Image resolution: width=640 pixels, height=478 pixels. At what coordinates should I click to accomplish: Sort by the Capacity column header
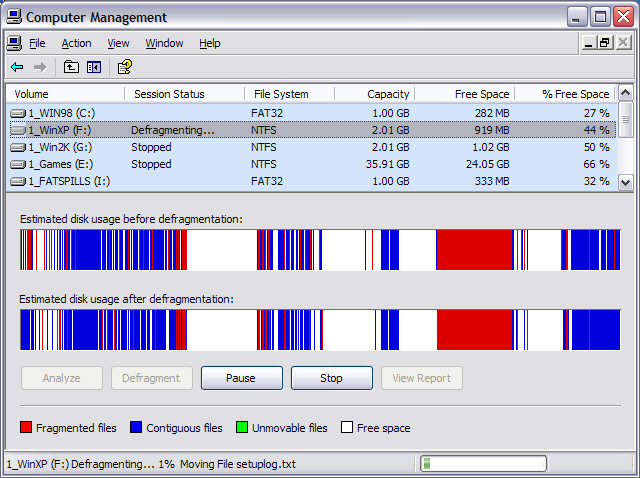point(374,94)
